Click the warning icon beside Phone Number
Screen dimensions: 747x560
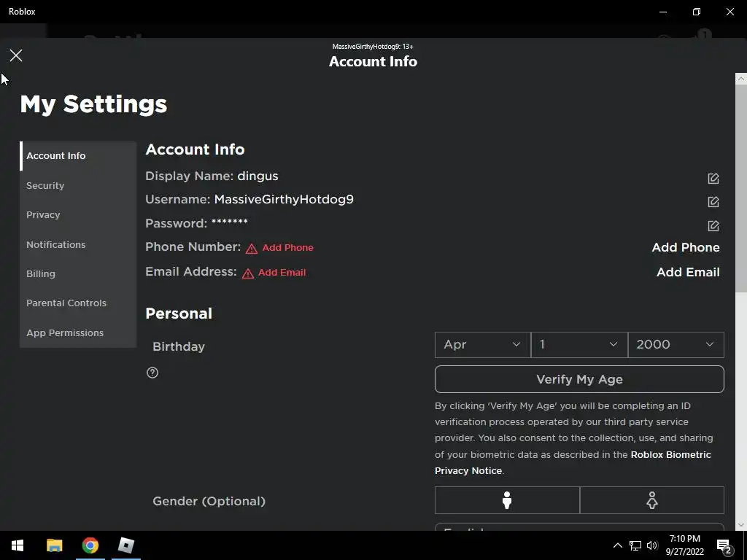point(252,249)
